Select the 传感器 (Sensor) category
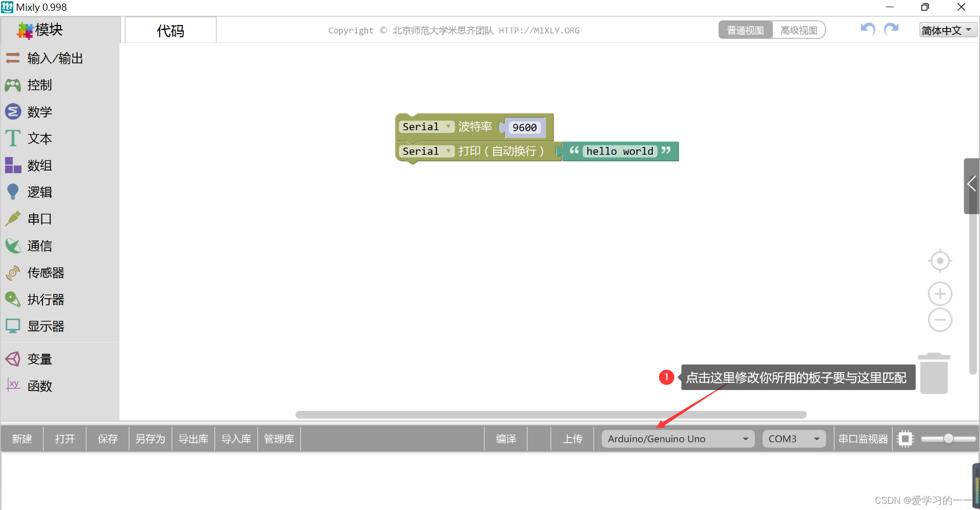Image resolution: width=980 pixels, height=510 pixels. (x=45, y=273)
